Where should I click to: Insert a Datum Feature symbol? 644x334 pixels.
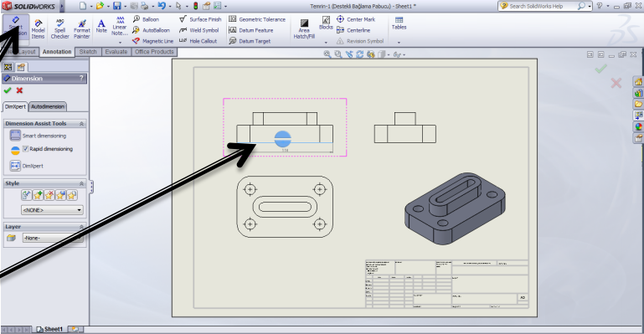click(251, 30)
